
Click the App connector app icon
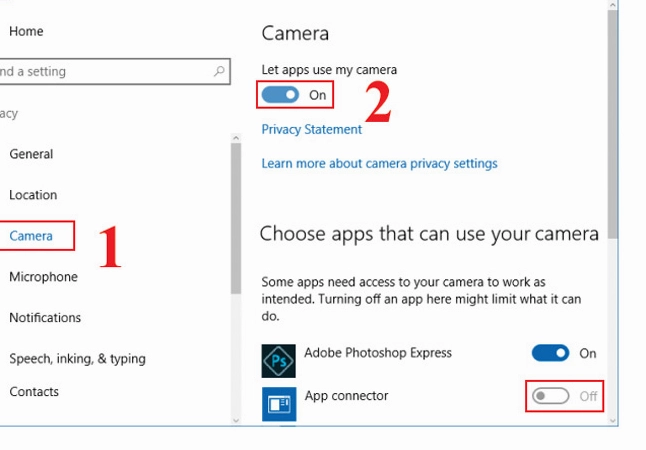click(x=278, y=403)
